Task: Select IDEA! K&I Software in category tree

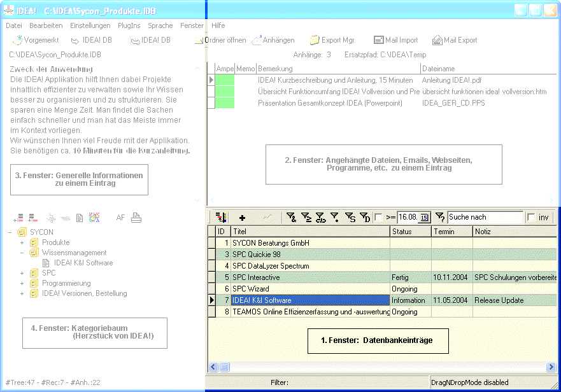Action: (x=83, y=263)
